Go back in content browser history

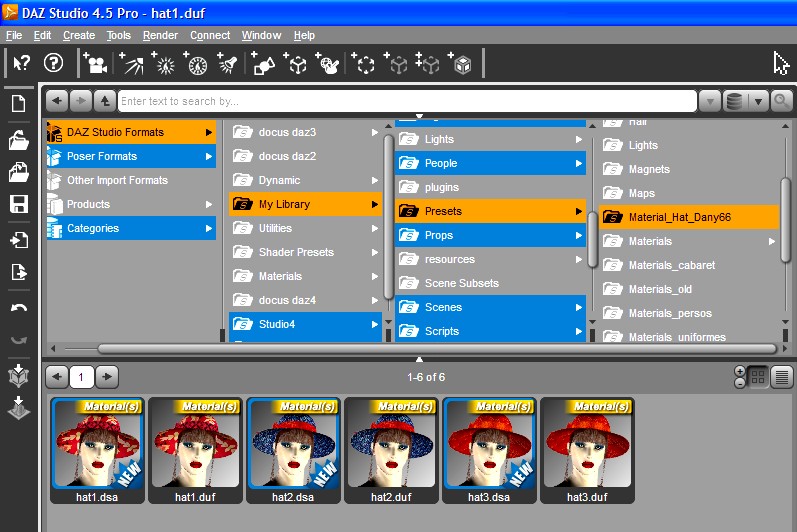coord(57,101)
